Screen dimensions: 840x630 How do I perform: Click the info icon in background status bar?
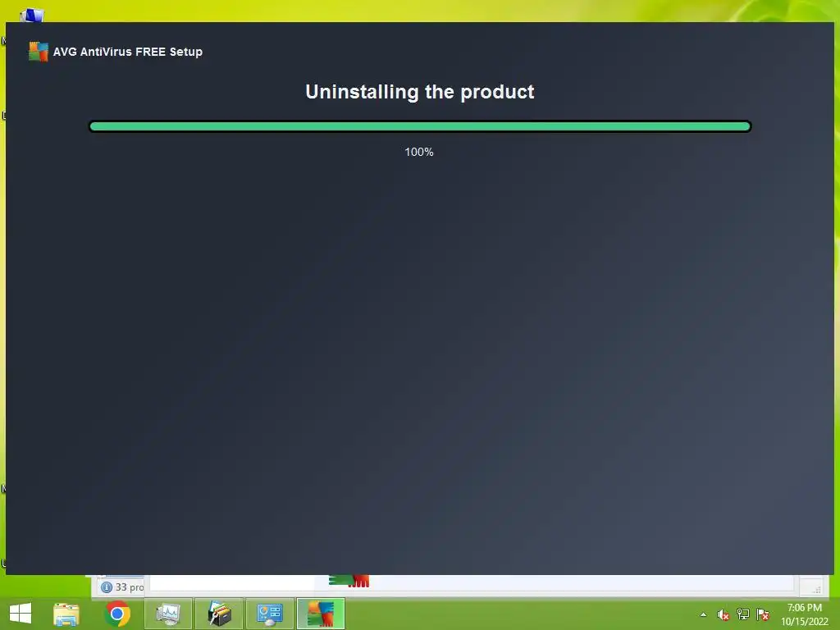(107, 587)
